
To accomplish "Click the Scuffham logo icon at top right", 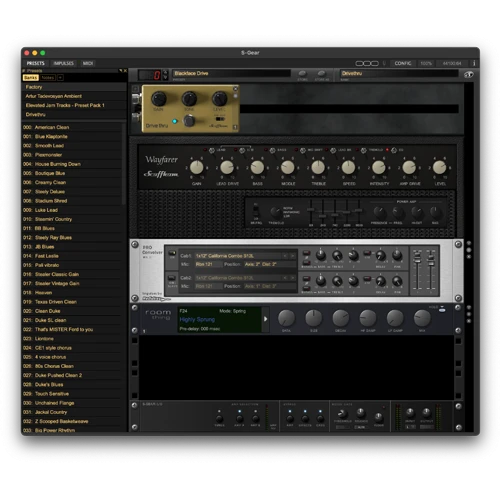I will (469, 75).
